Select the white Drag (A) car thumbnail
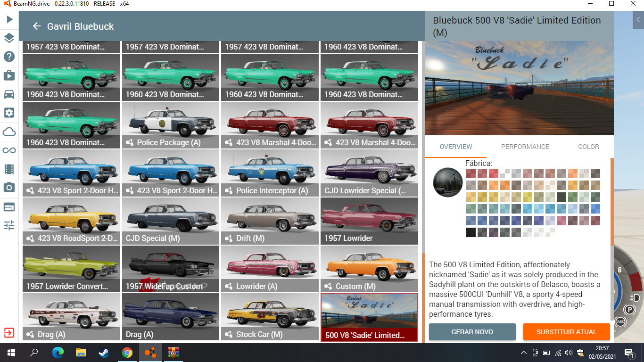 [71, 317]
